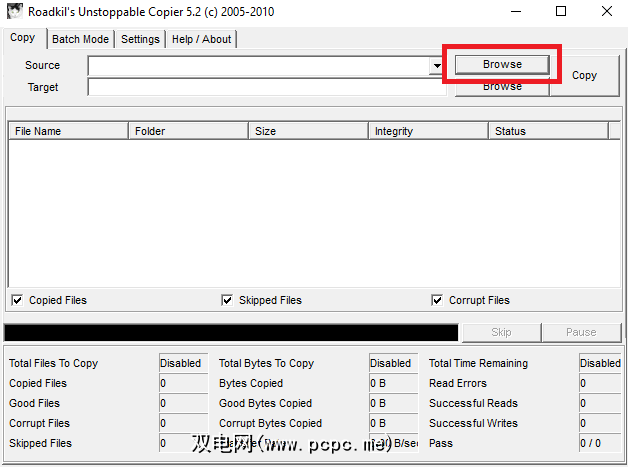Open the Settings tab
Image resolution: width=628 pixels, height=467 pixels.
140,39
